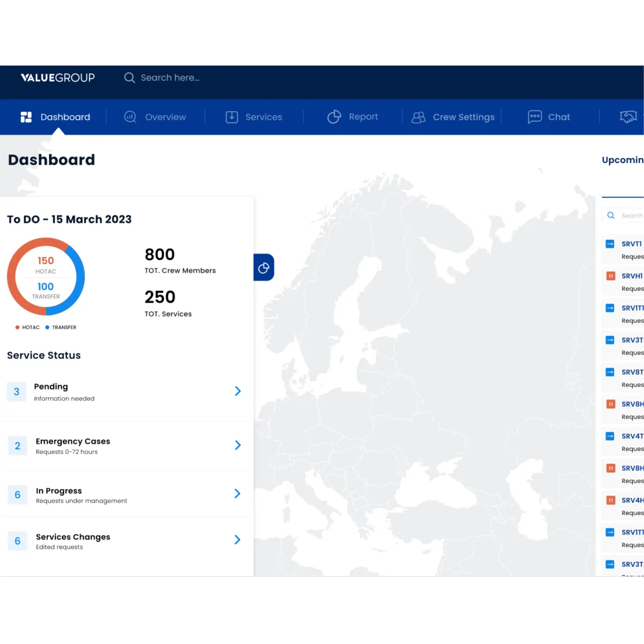Click the orange H badge next to SRVH1
This screenshot has width=644, height=644.
(x=611, y=275)
